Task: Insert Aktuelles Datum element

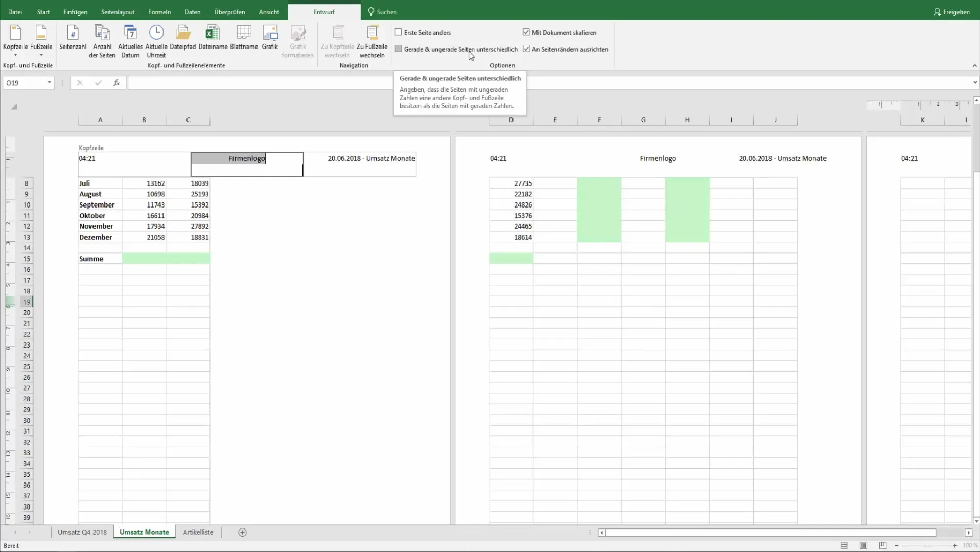Action: (130, 41)
